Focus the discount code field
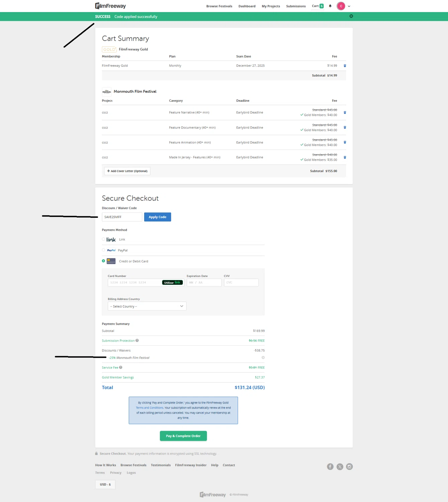This screenshot has width=448, height=502. point(122,217)
